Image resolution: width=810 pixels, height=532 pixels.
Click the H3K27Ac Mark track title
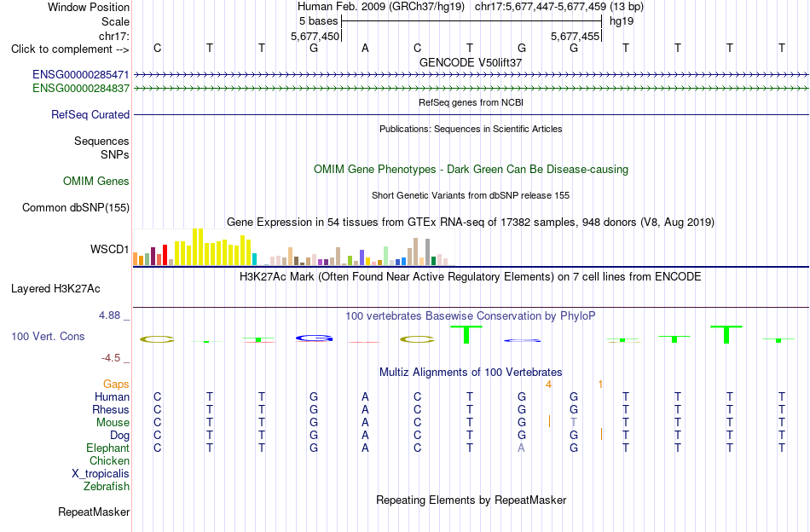[x=471, y=277]
